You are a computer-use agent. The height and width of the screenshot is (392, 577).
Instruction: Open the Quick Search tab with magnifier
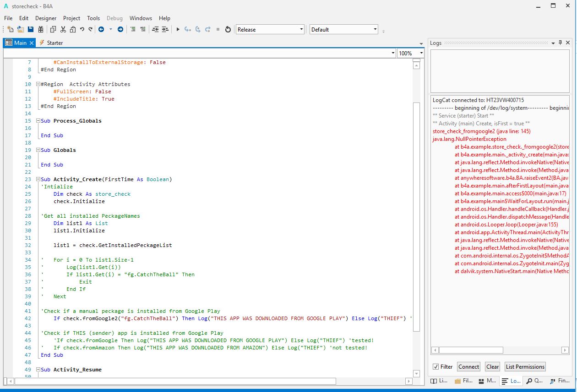pyautogui.click(x=533, y=381)
